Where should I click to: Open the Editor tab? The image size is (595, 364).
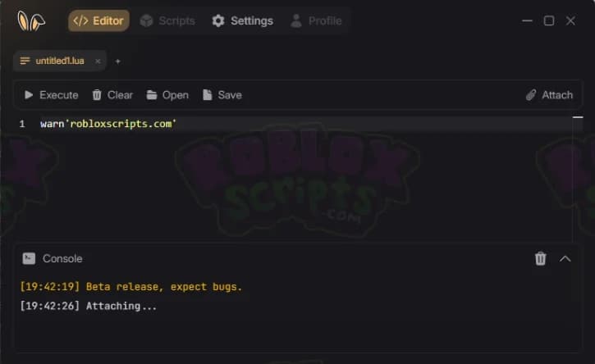[x=98, y=20]
